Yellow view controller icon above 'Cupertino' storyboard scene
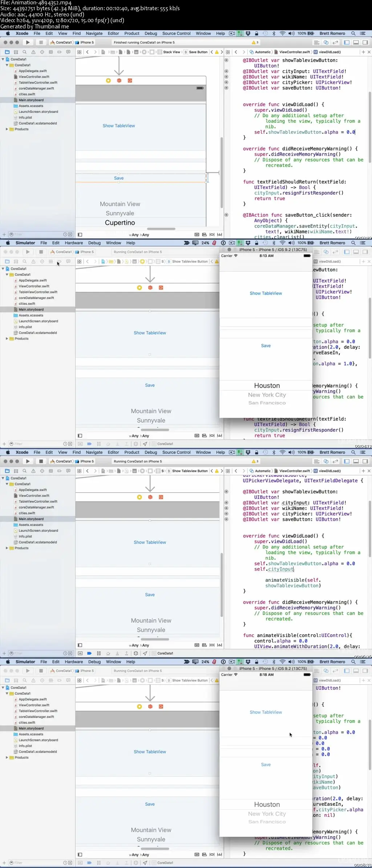This screenshot has height=868, width=372. 108,80
